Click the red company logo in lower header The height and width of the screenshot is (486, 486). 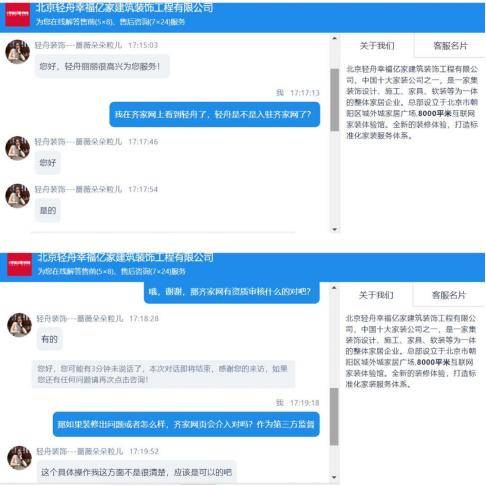[20, 264]
